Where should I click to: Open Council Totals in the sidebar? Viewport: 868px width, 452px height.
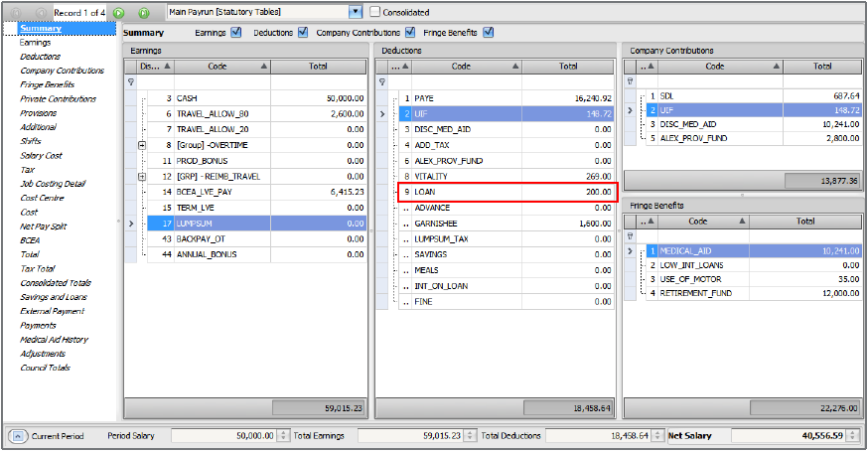click(46, 368)
